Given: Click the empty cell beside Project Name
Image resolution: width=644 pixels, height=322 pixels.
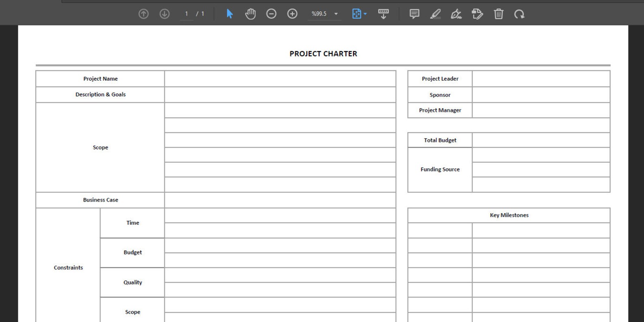Looking at the screenshot, I should [x=280, y=79].
